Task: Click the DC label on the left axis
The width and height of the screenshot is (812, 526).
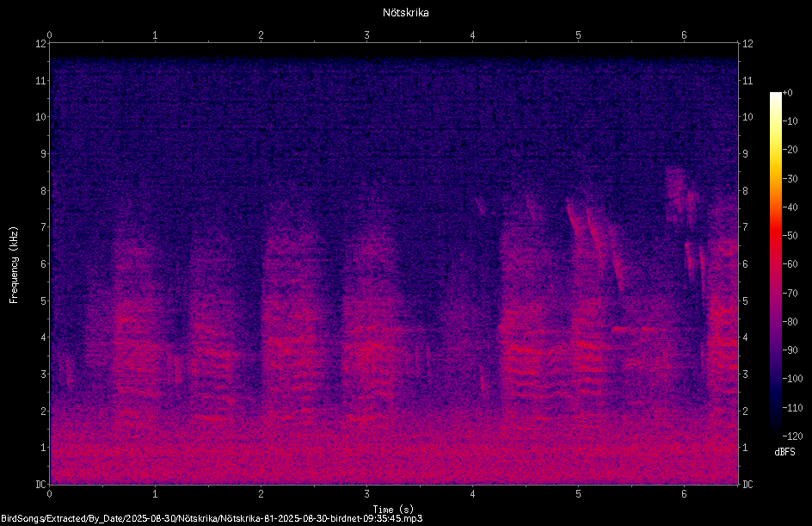Action: point(40,485)
